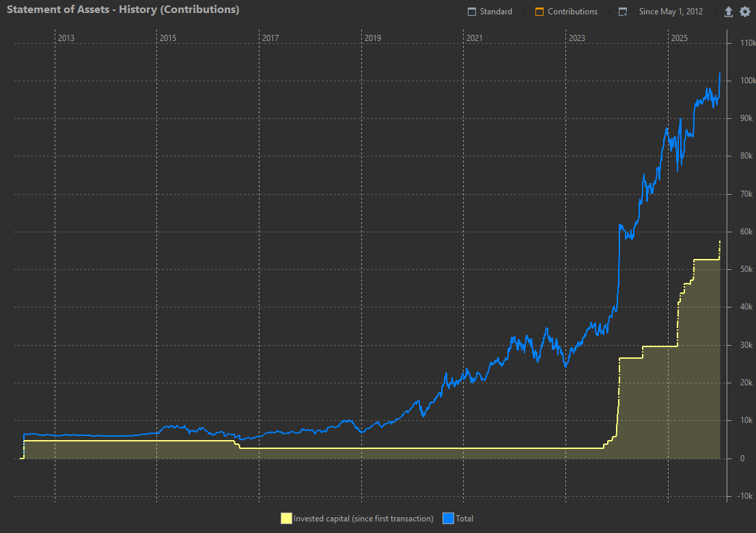Screen dimensions: 756x533
Task: Click the 110k value axis label
Action: click(x=748, y=43)
